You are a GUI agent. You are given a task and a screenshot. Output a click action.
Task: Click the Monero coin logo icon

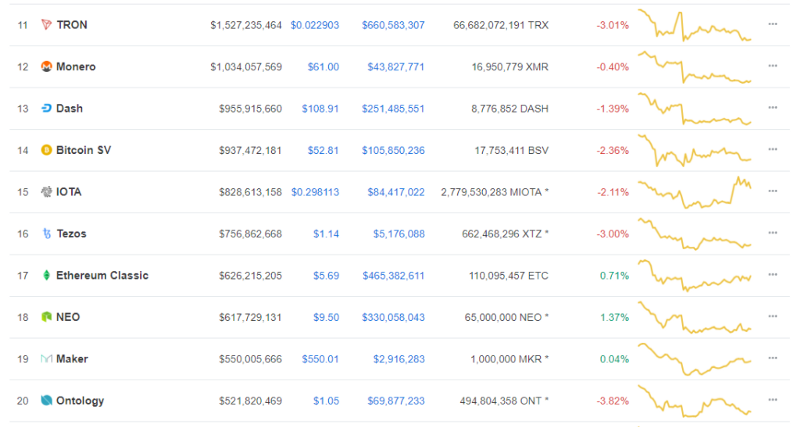(46, 66)
